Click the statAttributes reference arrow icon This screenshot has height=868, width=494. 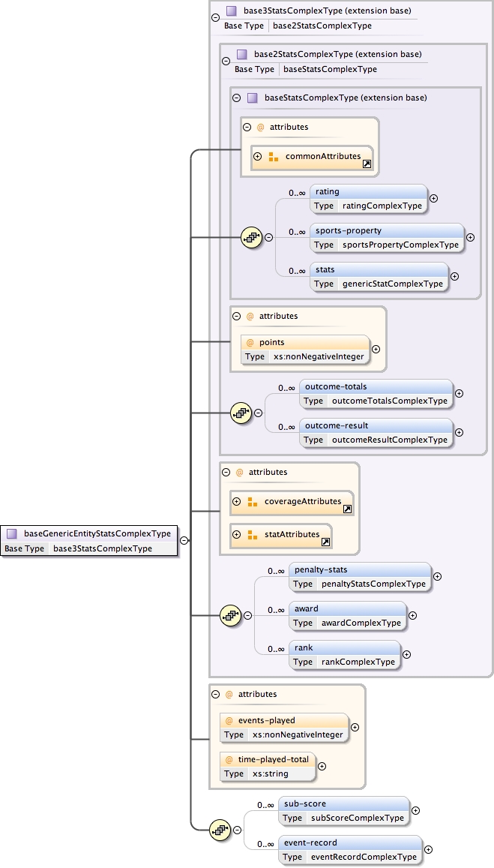click(x=325, y=542)
